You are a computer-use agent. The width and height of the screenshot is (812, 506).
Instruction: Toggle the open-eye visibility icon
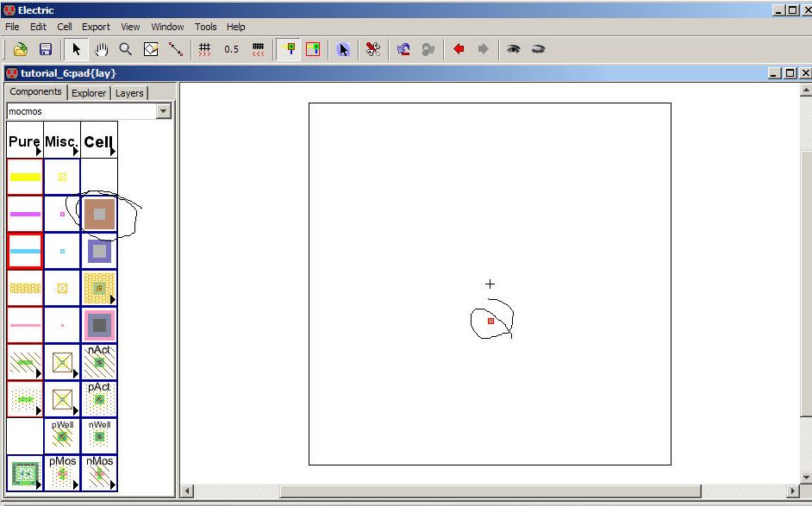point(514,50)
